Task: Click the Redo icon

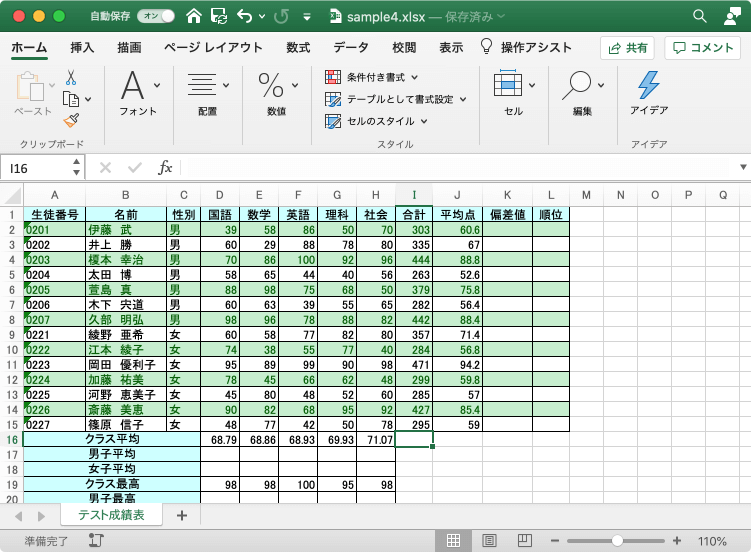Action: point(281,16)
